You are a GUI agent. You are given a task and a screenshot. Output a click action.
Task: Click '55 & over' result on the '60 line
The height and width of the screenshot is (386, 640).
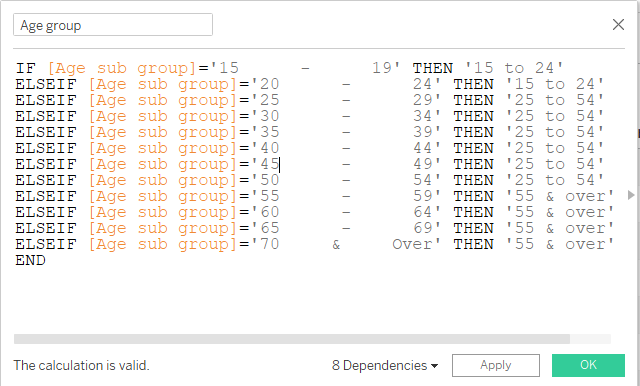click(560, 212)
